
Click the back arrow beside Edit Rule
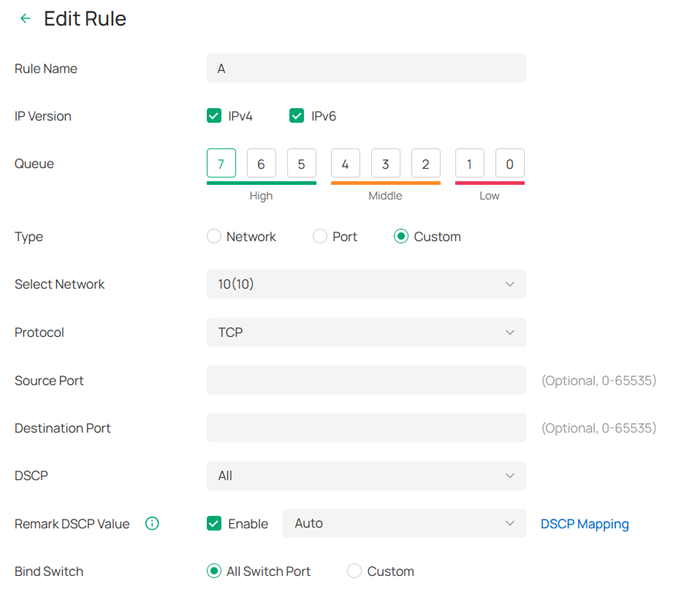(25, 19)
